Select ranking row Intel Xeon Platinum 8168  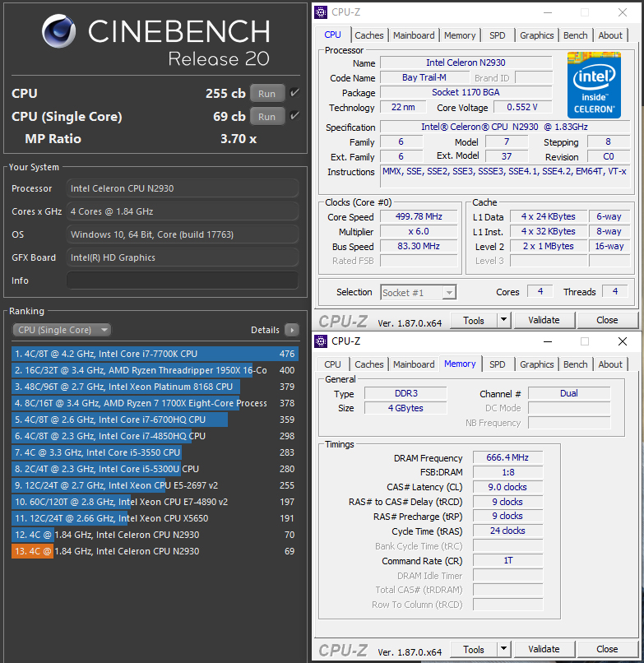(155, 387)
